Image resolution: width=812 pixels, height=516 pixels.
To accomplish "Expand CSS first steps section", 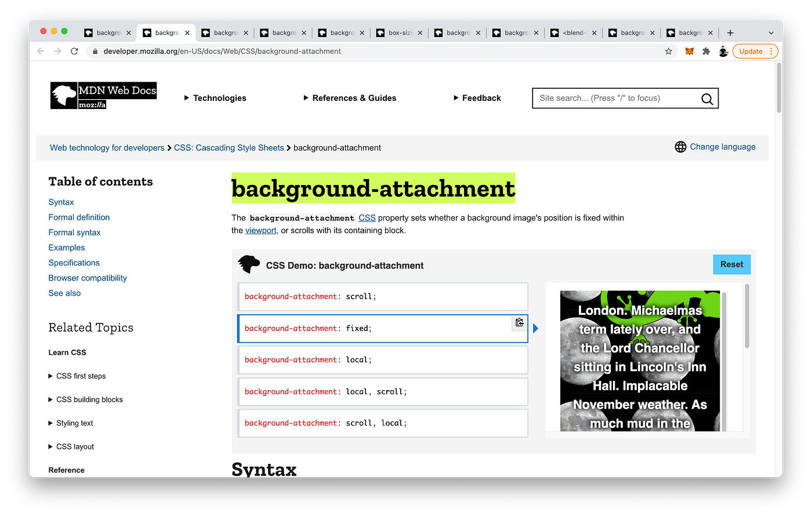I will tap(77, 376).
